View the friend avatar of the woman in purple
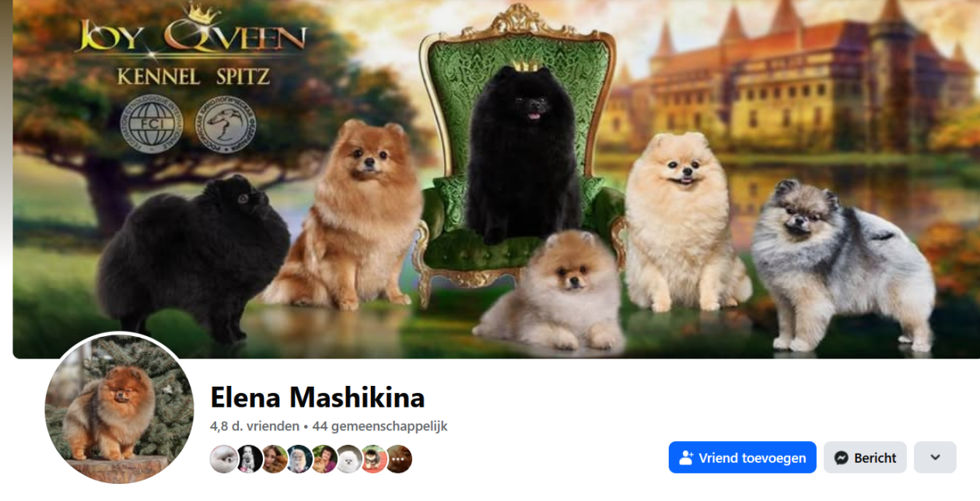 click(x=324, y=459)
